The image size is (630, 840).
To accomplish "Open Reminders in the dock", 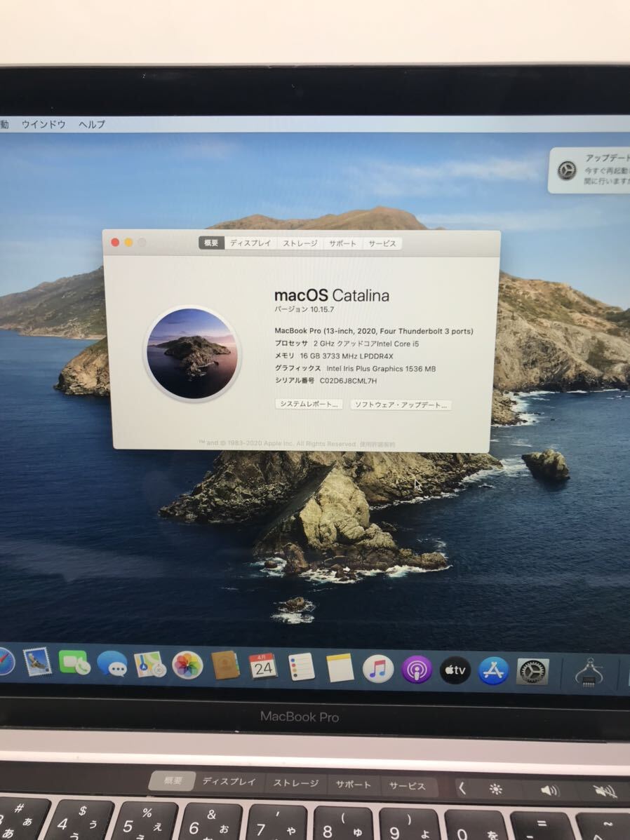I will [301, 668].
